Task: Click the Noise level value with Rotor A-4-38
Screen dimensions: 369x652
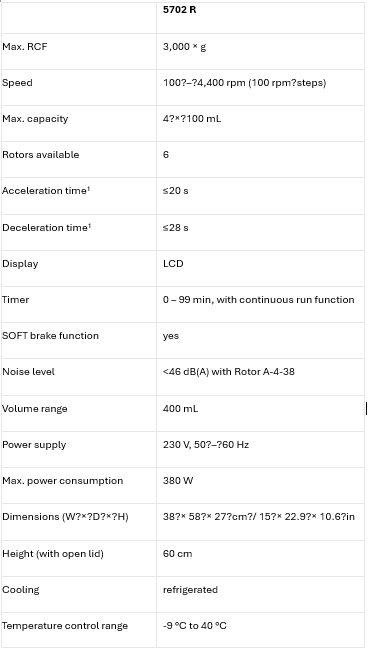Action: tap(229, 371)
